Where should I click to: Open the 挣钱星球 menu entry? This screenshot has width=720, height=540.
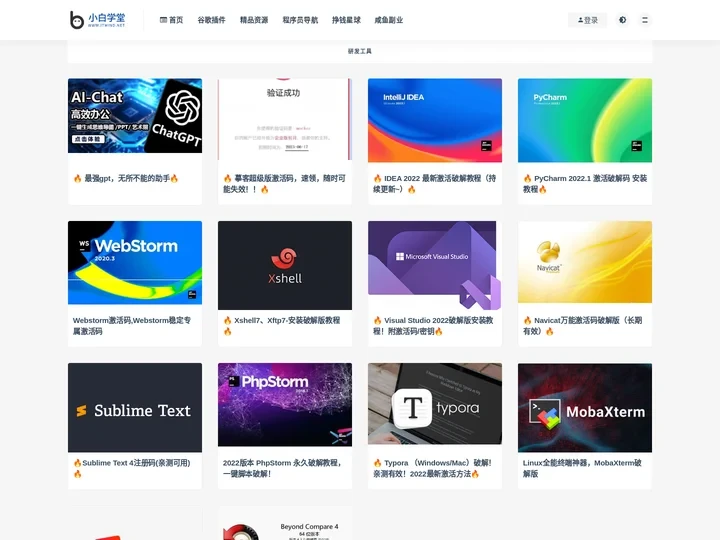346,20
